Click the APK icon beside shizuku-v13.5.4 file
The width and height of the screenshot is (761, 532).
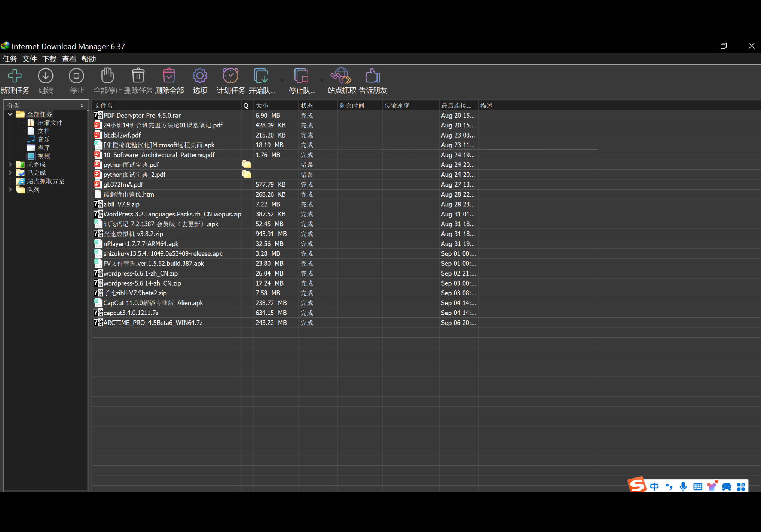click(x=98, y=253)
